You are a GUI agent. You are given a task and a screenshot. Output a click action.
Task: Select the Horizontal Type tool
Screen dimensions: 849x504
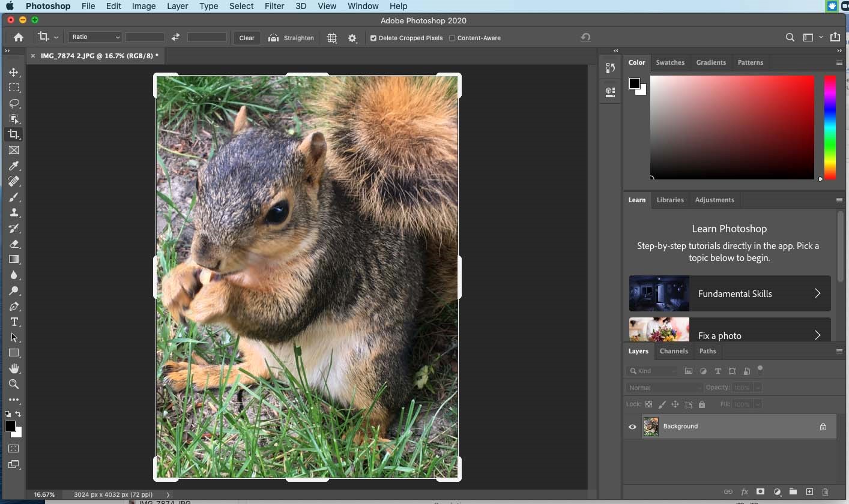coord(14,322)
